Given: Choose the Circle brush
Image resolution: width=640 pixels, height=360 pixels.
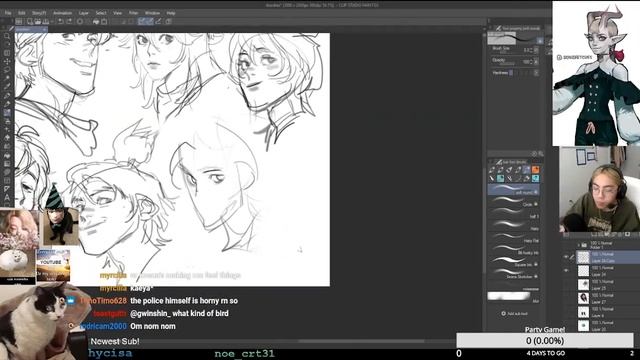Looking at the screenshot, I should [x=513, y=202].
